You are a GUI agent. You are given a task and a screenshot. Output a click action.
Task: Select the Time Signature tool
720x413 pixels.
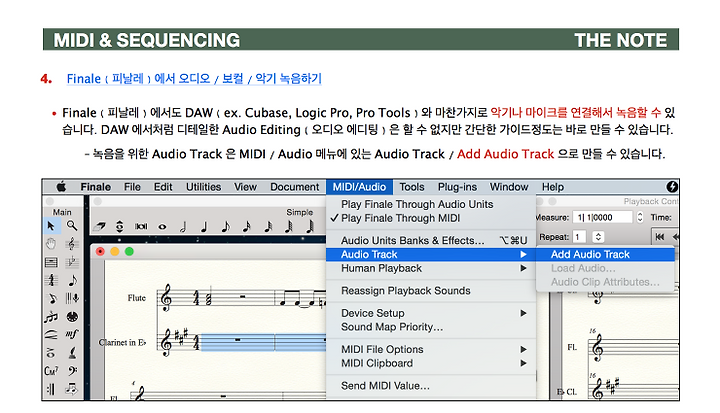[51, 280]
